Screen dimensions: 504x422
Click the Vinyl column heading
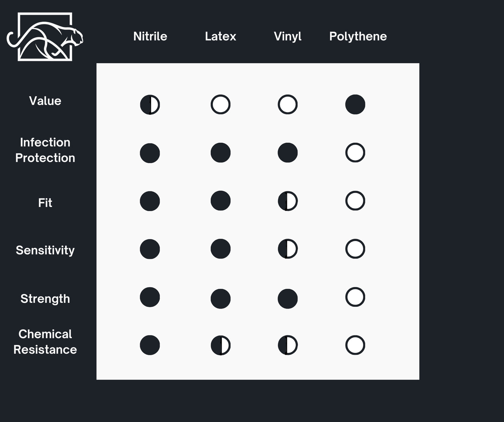288,36
